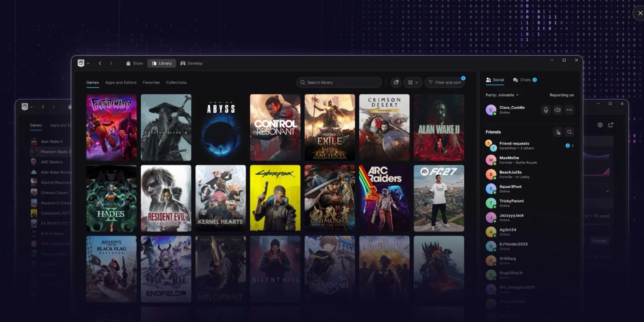Go forward with the right arrow

[111, 63]
